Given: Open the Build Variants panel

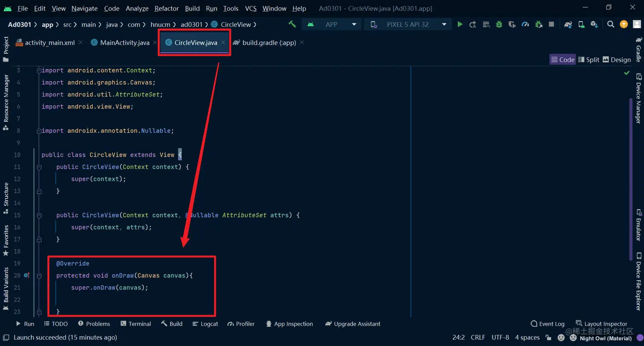Looking at the screenshot, I should click(6, 289).
